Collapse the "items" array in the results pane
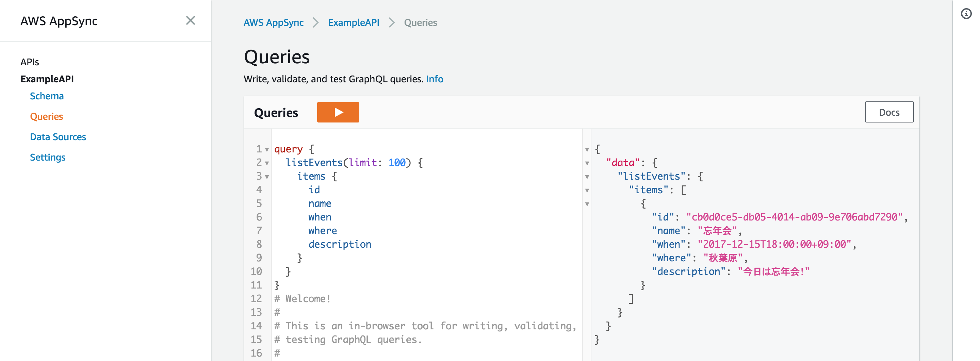 point(587,191)
